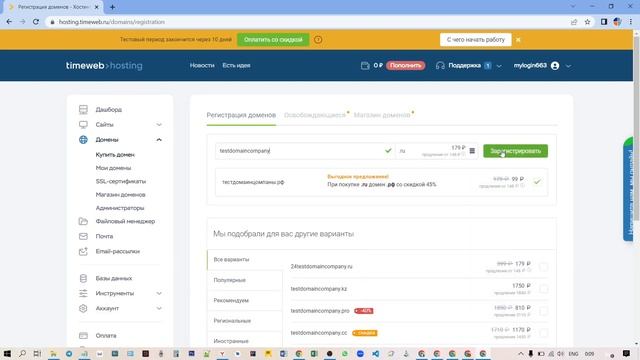Click the Инструменты sliders icon
Image resolution: width=640 pixels, height=360 pixels.
click(83, 293)
